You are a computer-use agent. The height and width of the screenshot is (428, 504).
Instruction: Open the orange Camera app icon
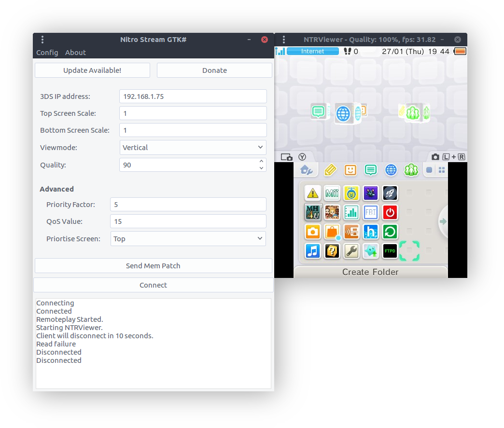[x=312, y=232]
